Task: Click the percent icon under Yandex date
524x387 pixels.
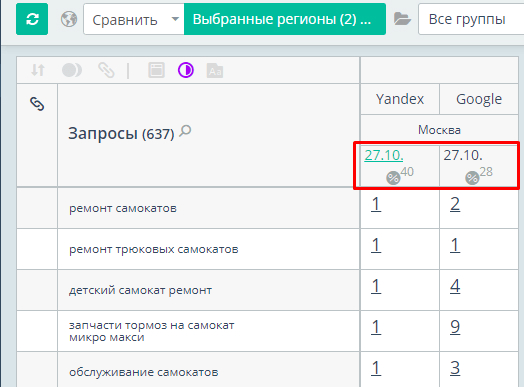Action: pos(393,178)
